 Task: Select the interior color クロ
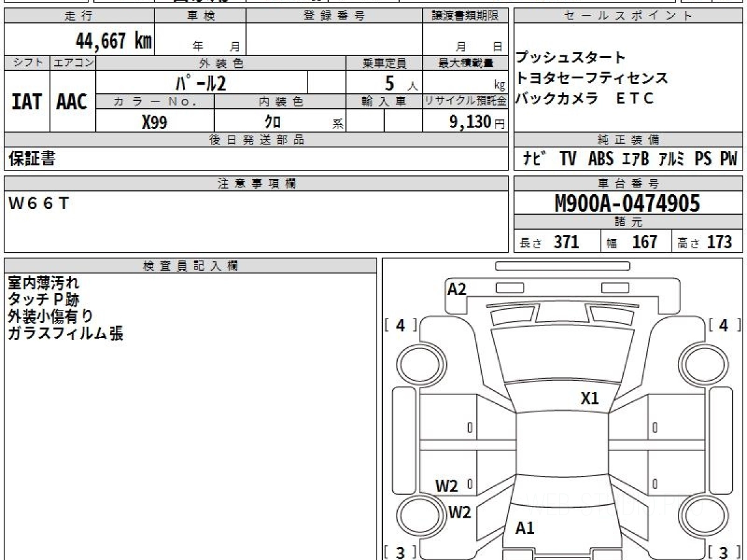click(273, 122)
